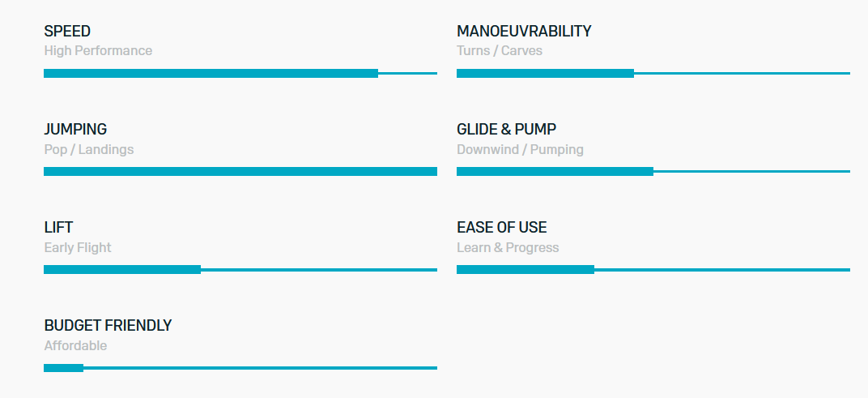Image resolution: width=868 pixels, height=398 pixels.
Task: Select the SPEED heading
Action: (67, 31)
